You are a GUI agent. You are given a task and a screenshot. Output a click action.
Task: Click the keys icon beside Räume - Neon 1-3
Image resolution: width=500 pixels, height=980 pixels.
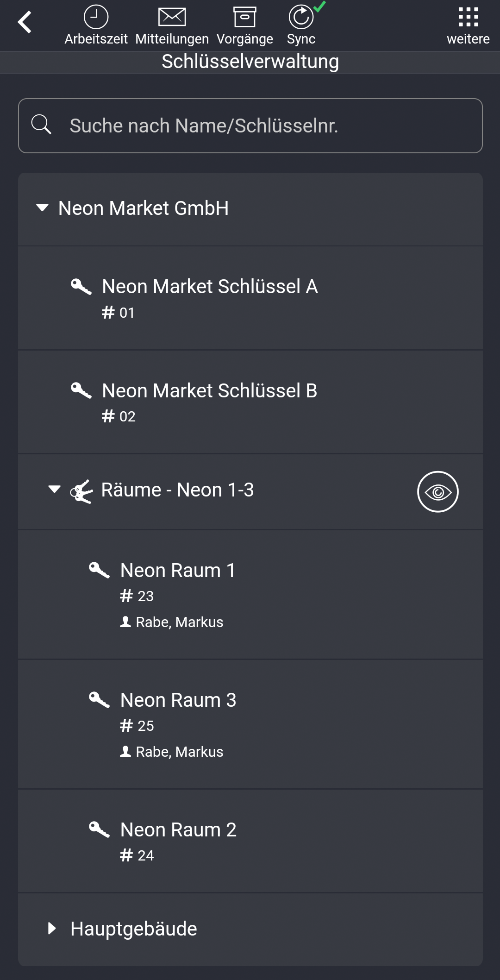click(81, 491)
